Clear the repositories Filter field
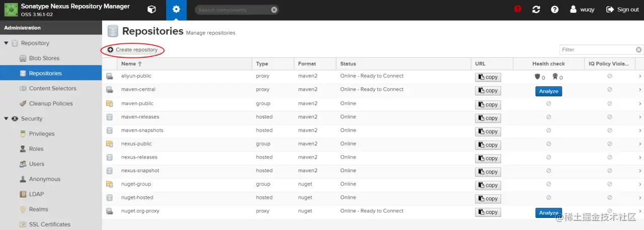 (639, 50)
